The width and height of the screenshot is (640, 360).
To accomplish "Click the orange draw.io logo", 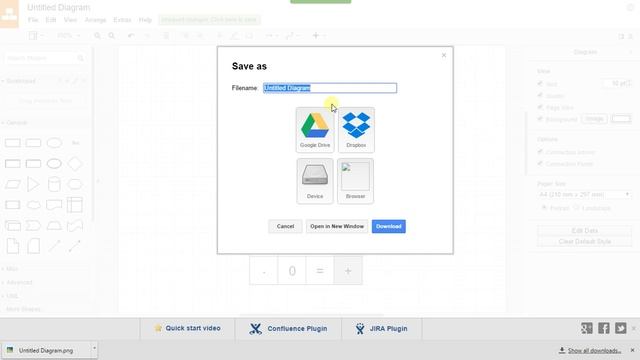I will (x=9, y=14).
